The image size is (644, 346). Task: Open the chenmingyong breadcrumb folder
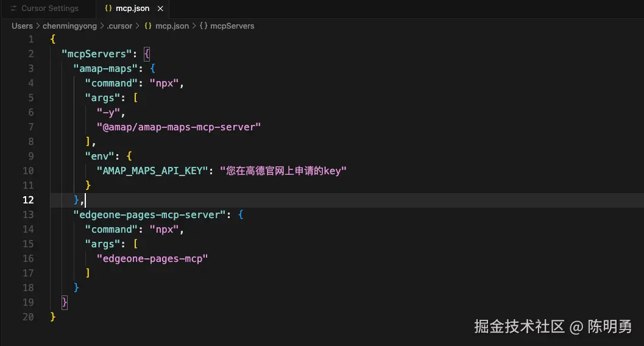70,26
